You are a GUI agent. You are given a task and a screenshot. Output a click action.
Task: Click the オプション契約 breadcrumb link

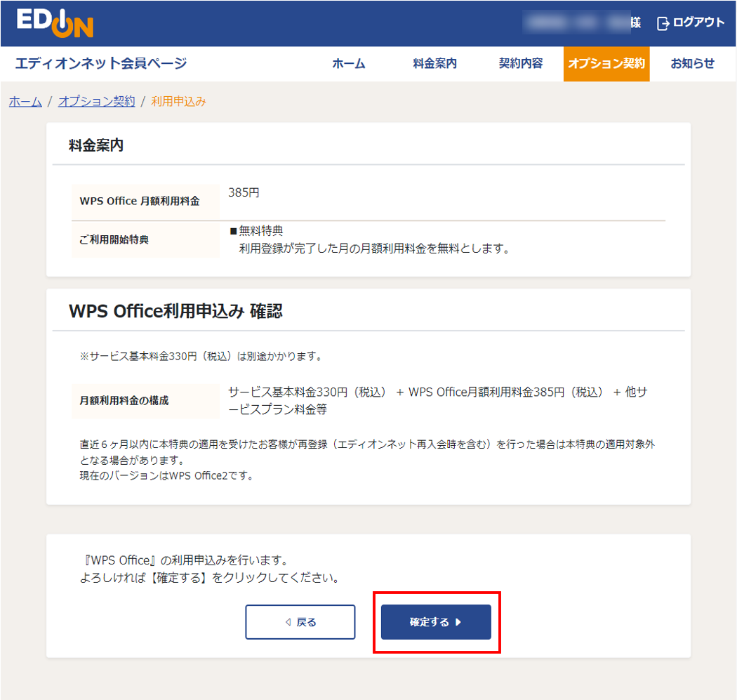(x=96, y=101)
